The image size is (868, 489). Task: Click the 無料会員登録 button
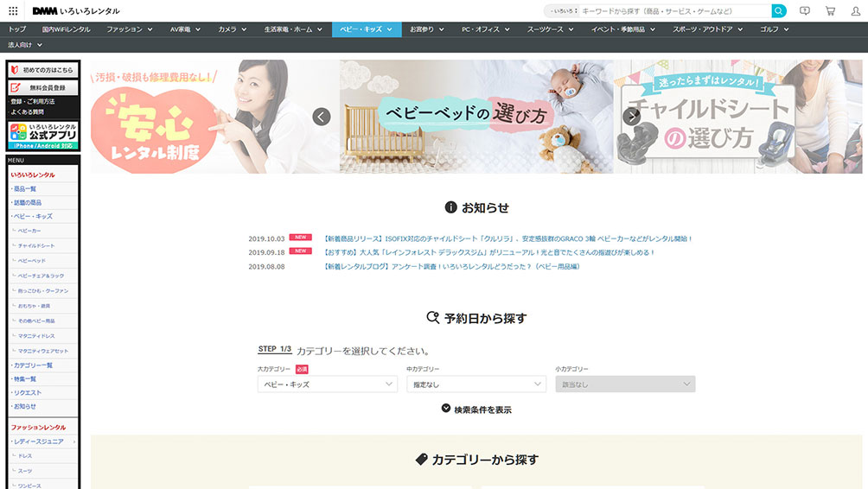tap(43, 87)
